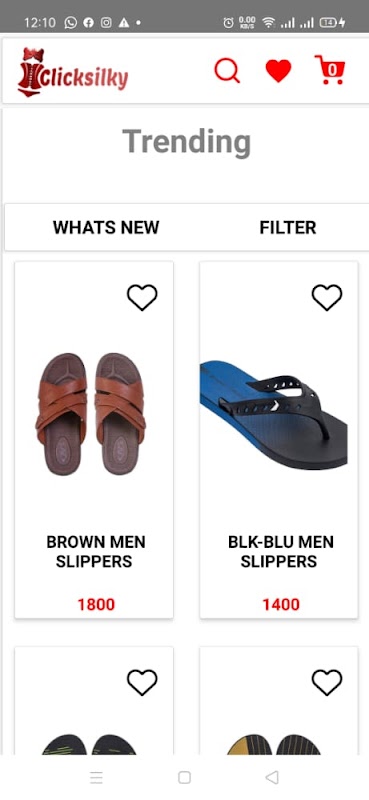Toggle heart on bottom-right product card
The image size is (369, 800).
point(327,683)
